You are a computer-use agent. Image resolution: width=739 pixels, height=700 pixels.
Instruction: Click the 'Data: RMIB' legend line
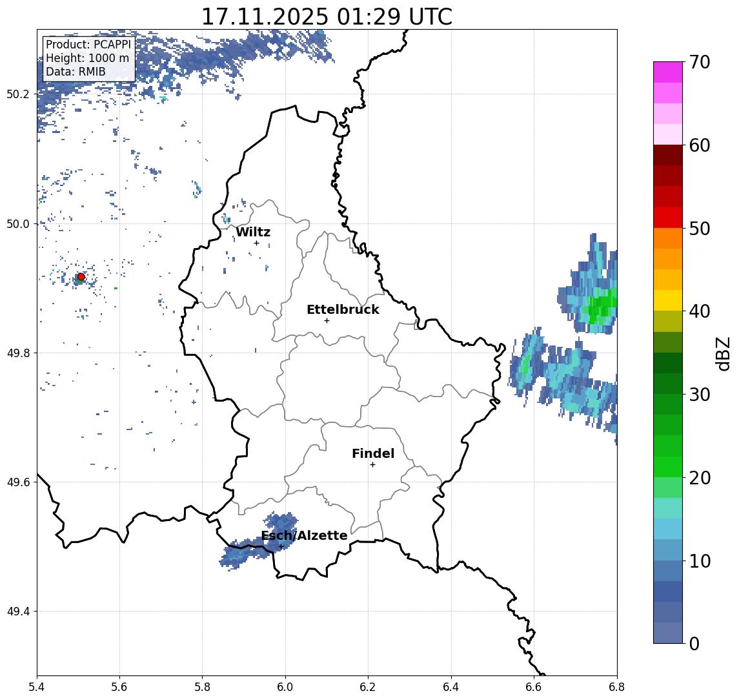(76, 72)
